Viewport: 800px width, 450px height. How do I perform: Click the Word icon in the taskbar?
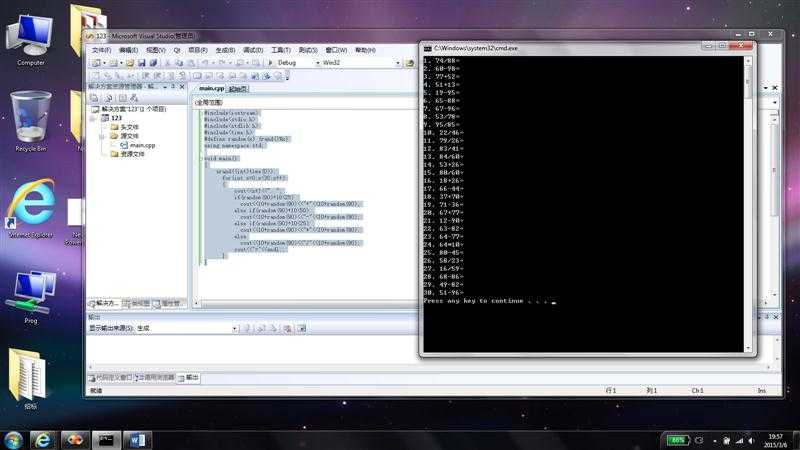pyautogui.click(x=137, y=440)
